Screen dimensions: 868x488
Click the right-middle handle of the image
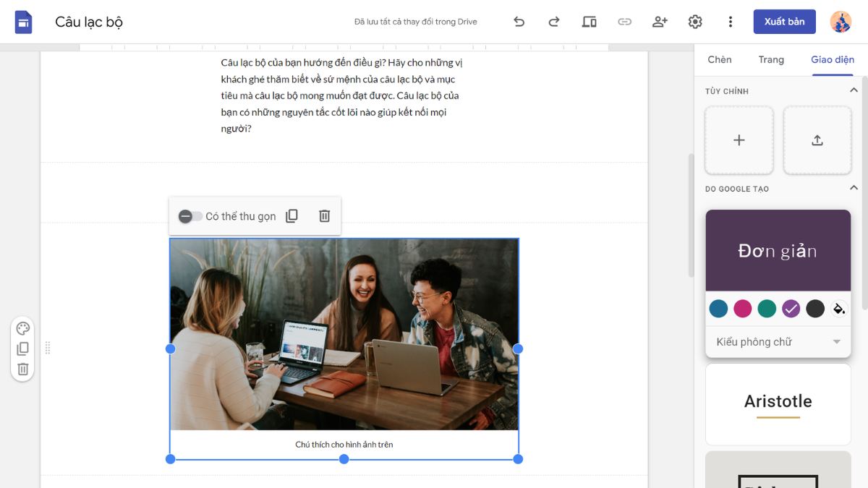click(x=518, y=348)
